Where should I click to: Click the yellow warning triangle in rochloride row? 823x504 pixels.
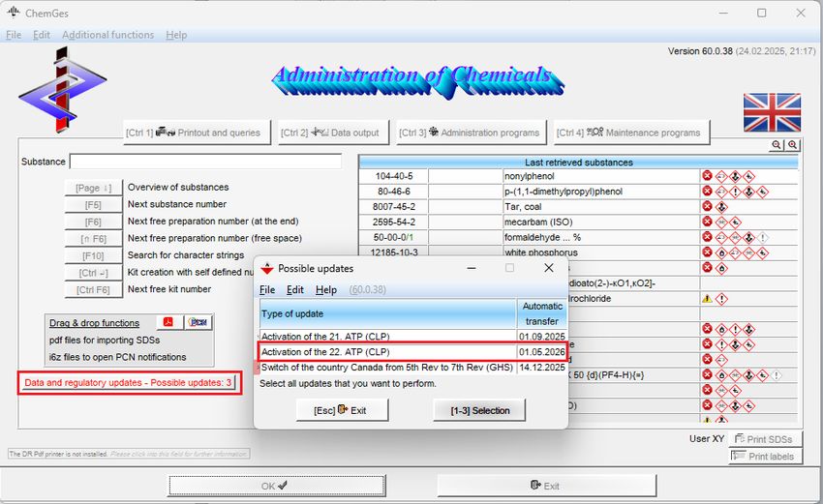click(x=707, y=299)
